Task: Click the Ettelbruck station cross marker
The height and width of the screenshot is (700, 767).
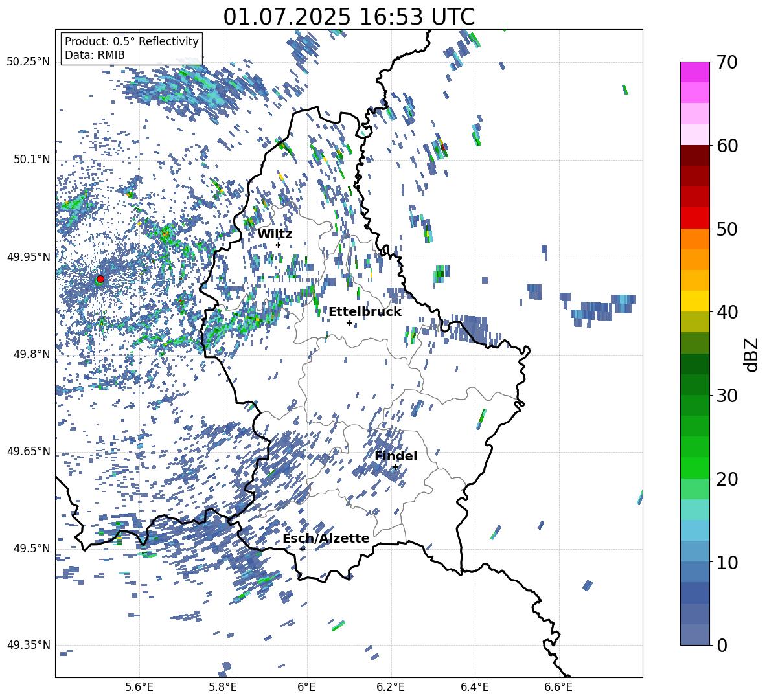Action: coord(349,322)
